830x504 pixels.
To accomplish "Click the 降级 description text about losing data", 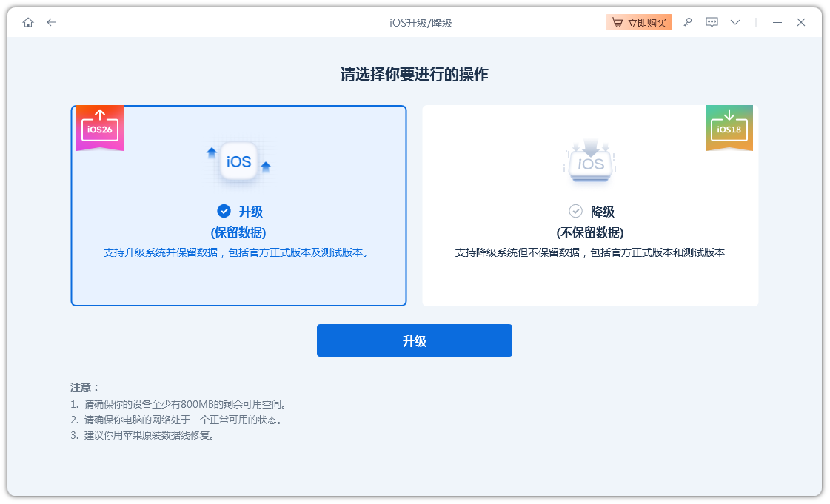I will pyautogui.click(x=589, y=252).
